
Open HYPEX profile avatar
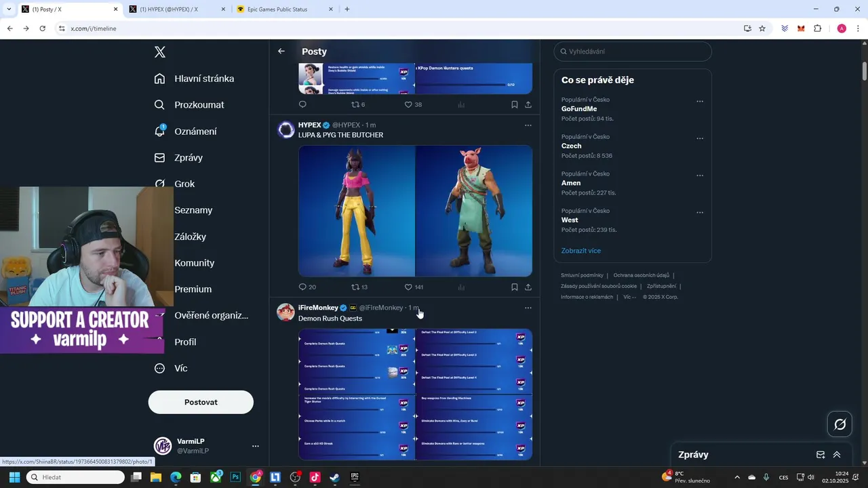286,129
